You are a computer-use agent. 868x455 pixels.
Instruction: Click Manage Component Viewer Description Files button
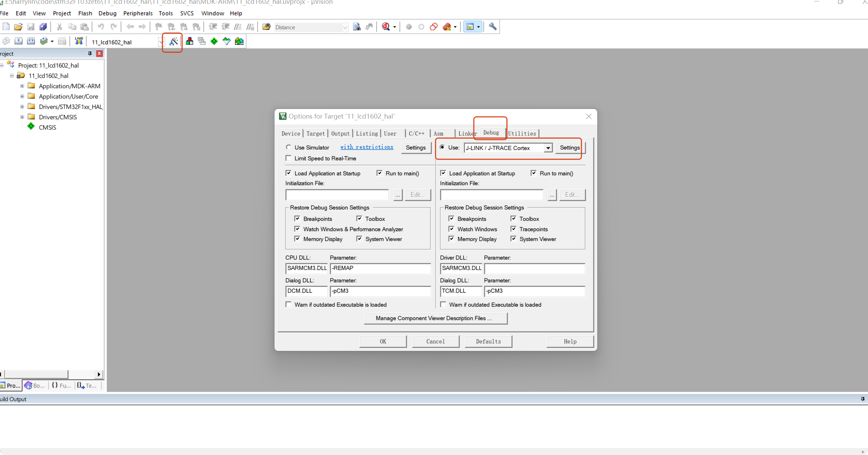click(x=436, y=318)
